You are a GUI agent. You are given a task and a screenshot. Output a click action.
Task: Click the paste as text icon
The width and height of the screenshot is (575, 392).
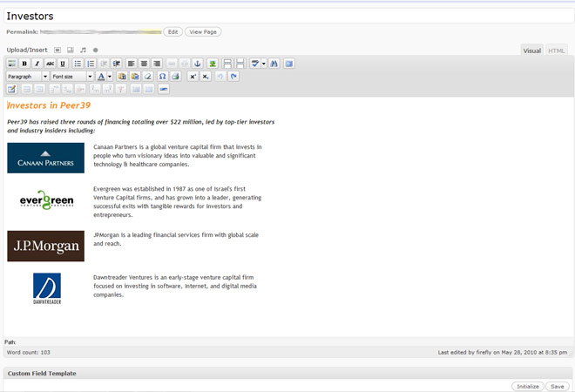[122, 77]
